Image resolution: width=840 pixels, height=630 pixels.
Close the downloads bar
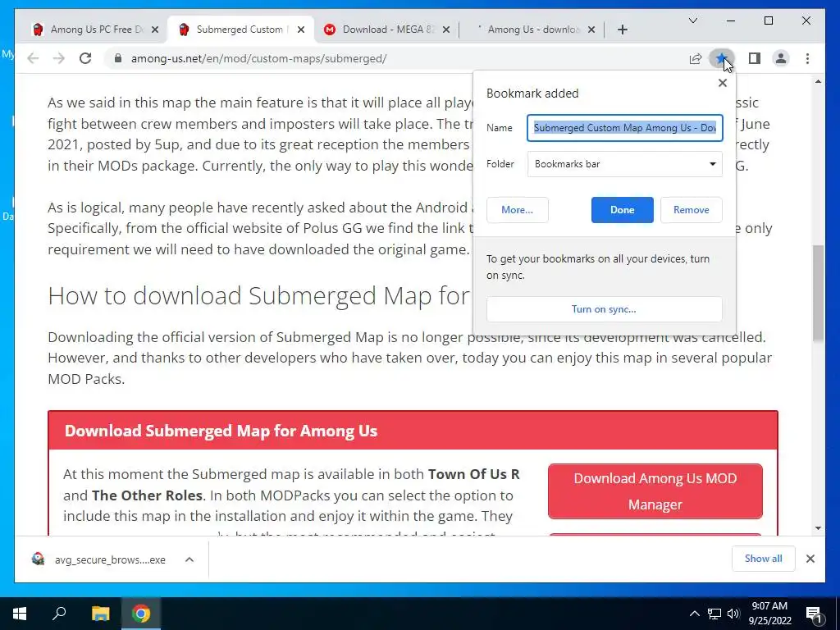point(810,559)
